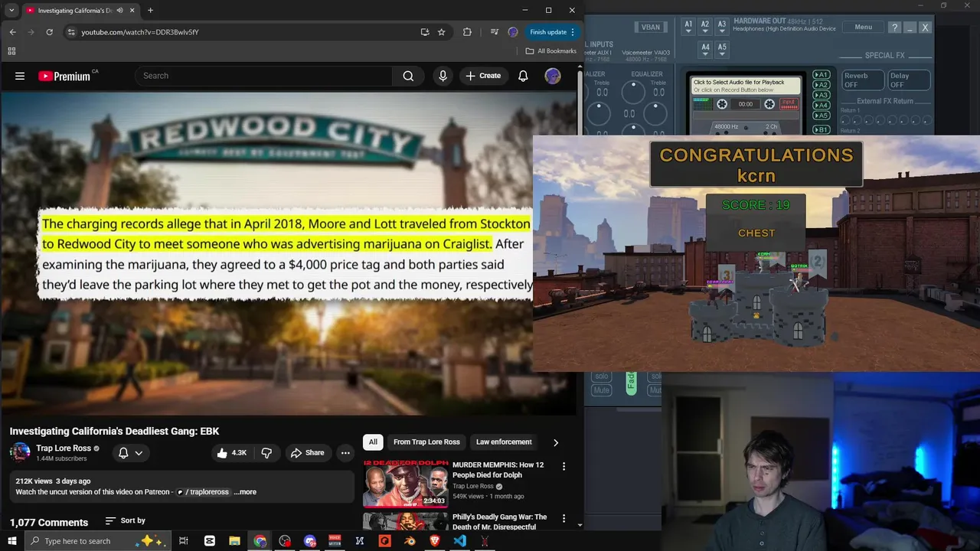The height and width of the screenshot is (551, 980).
Task: Toggle cassette B1 bus routing button
Action: pyautogui.click(x=821, y=129)
